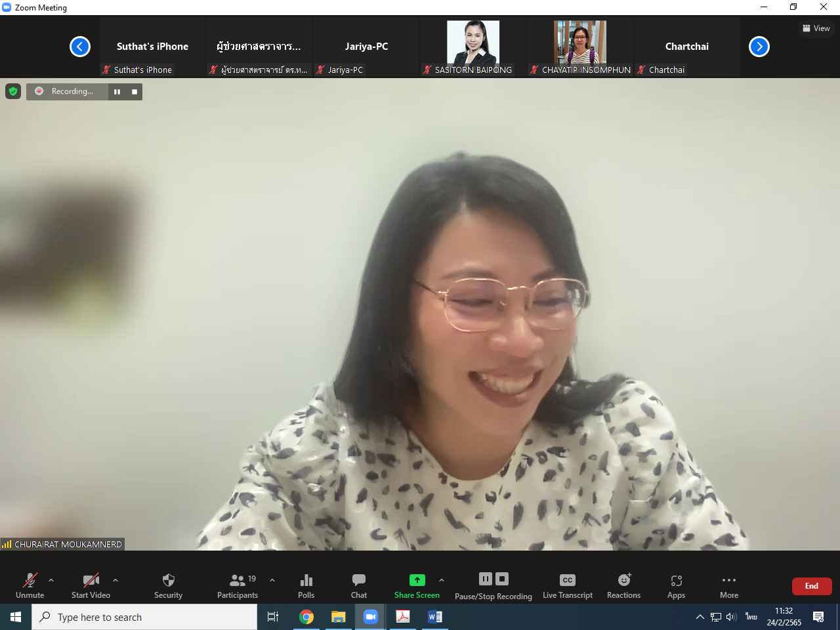840x630 pixels.
Task: Select Jariya-PC participant tile
Action: coord(366,47)
